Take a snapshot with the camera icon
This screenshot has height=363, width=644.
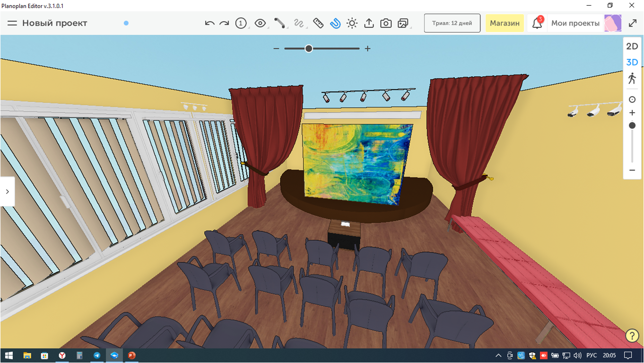pyautogui.click(x=386, y=23)
